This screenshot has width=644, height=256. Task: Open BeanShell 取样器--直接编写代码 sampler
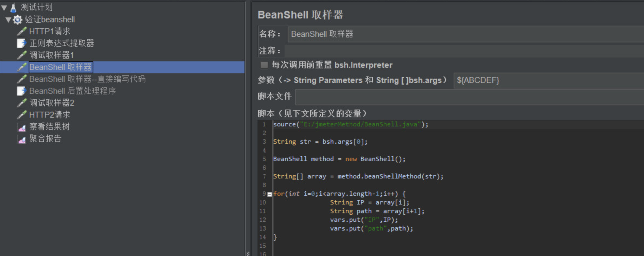coord(87,79)
